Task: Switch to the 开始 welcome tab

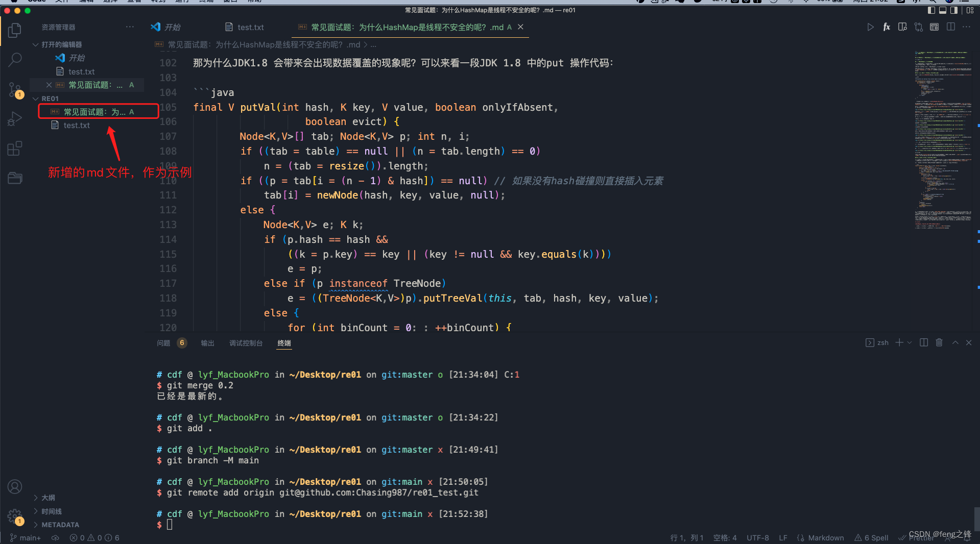Action: (x=166, y=27)
